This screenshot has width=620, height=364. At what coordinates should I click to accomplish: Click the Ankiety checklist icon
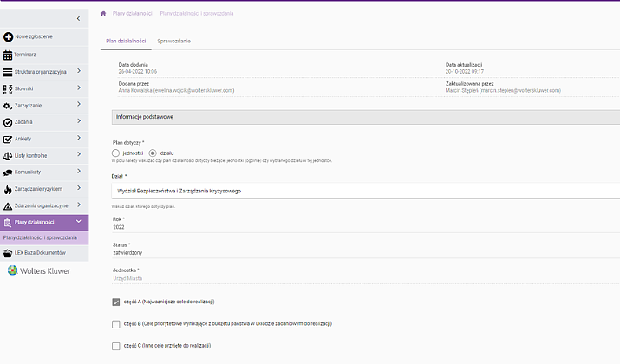[x=8, y=139]
